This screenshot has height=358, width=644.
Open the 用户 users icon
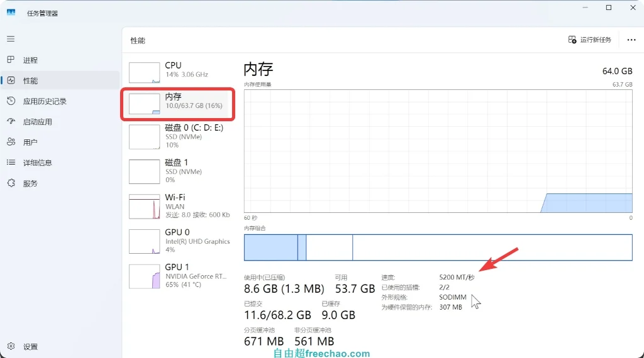click(x=11, y=142)
